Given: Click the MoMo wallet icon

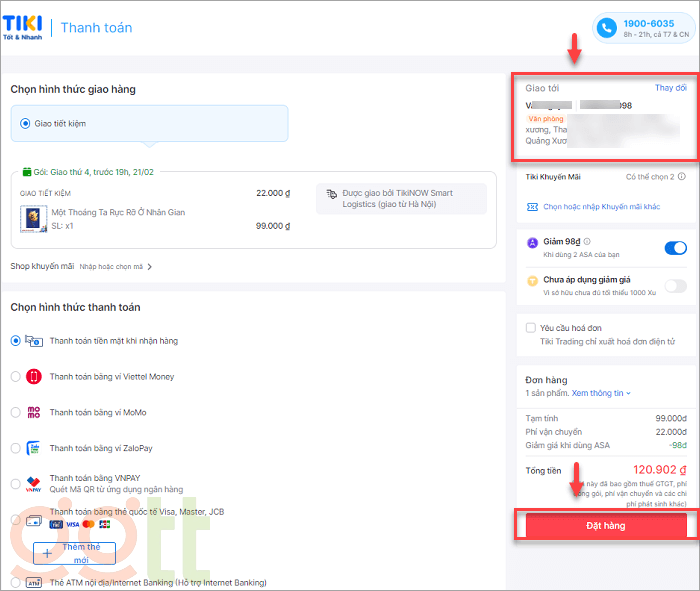Looking at the screenshot, I should pos(32,412).
